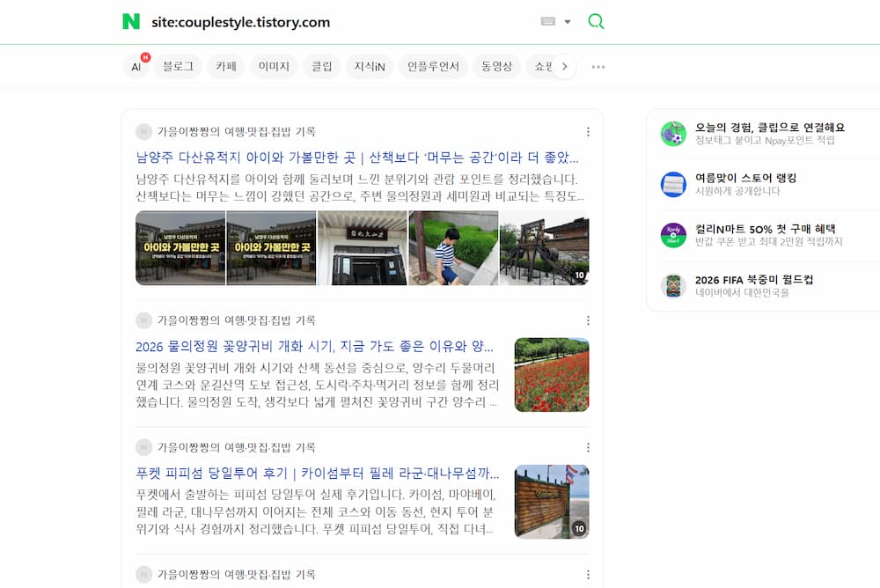Image resolution: width=880 pixels, height=588 pixels.
Task: Open options menu for 푸켓 피피섬 result
Action: [x=588, y=447]
